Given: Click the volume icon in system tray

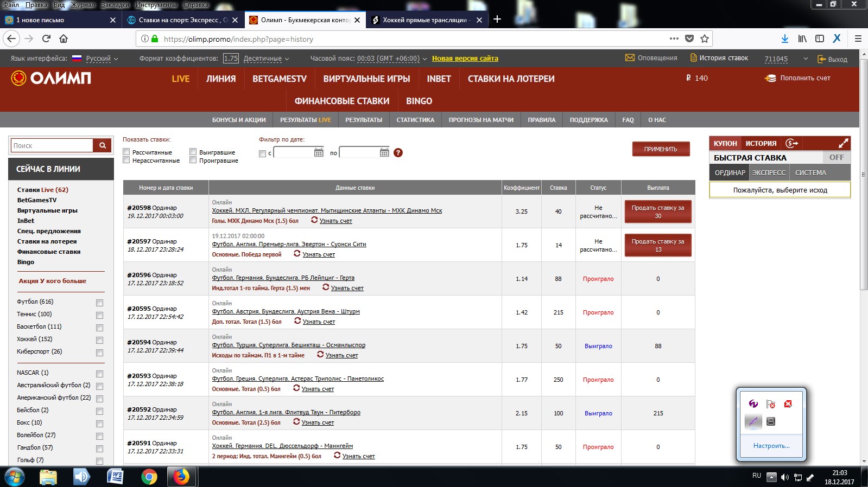Looking at the screenshot, I should (x=784, y=477).
